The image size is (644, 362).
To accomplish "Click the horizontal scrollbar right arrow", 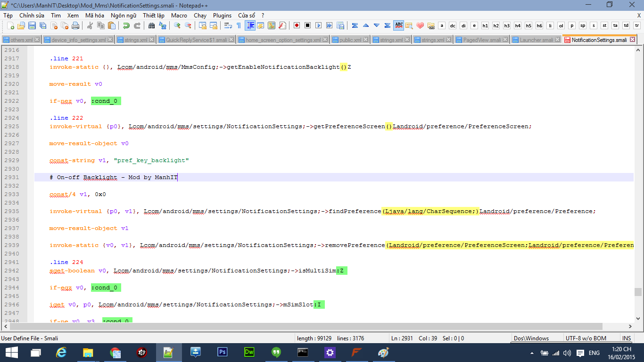I will [x=630, y=326].
